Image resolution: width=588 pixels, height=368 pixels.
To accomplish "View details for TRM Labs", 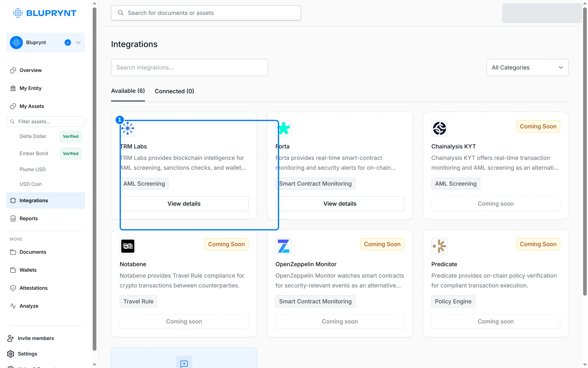I will [184, 204].
